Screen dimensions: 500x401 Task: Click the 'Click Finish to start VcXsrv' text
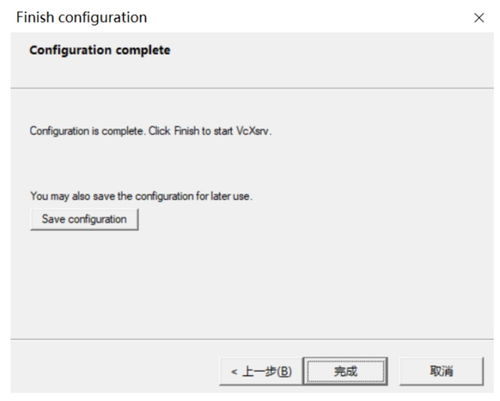point(210,131)
